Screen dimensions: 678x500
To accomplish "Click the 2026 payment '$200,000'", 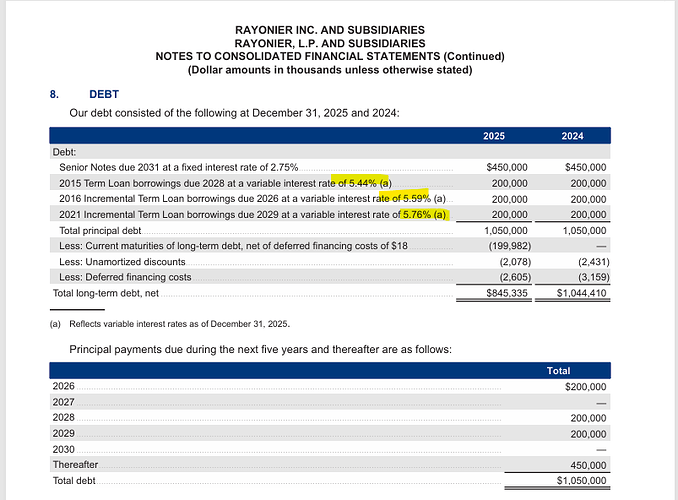I will [585, 387].
